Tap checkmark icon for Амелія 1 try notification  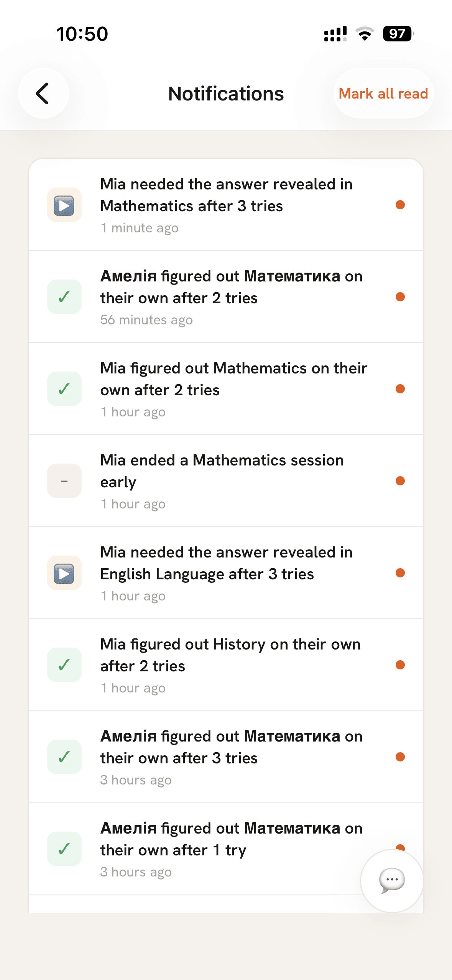pos(64,849)
